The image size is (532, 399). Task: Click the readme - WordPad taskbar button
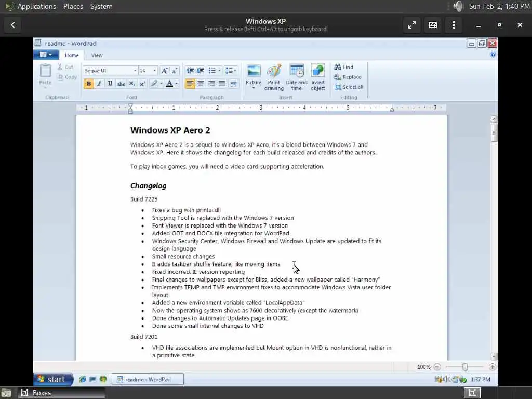pos(148,379)
